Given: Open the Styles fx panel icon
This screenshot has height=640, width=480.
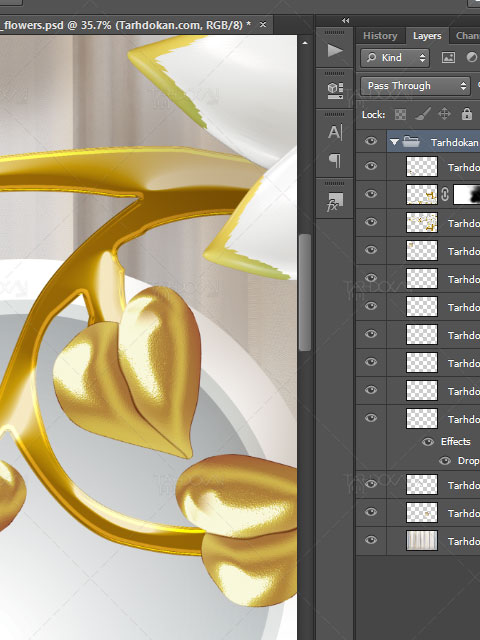Looking at the screenshot, I should click(335, 202).
